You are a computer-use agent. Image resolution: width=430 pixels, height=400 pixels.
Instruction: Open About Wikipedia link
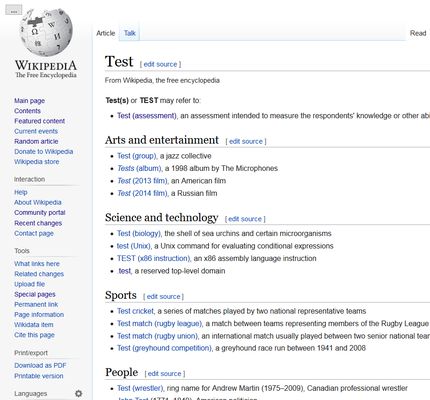coord(38,202)
